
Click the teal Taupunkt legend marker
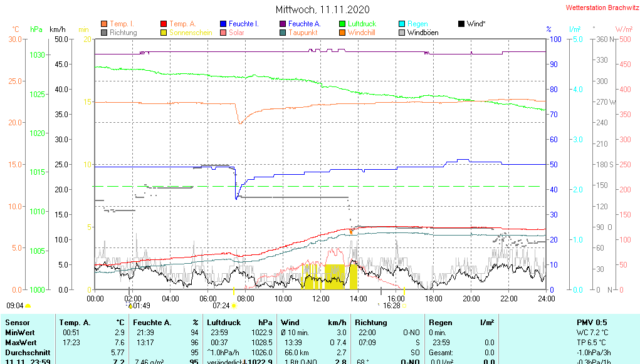[x=283, y=33]
